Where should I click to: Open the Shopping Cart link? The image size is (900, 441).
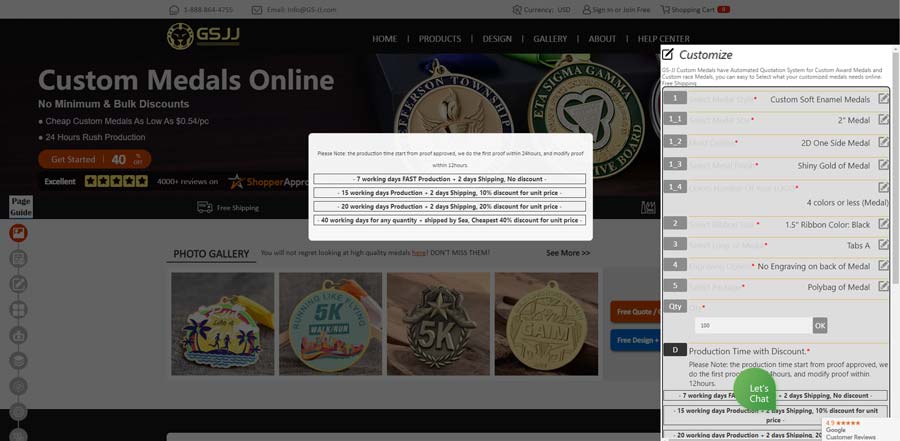(x=693, y=10)
